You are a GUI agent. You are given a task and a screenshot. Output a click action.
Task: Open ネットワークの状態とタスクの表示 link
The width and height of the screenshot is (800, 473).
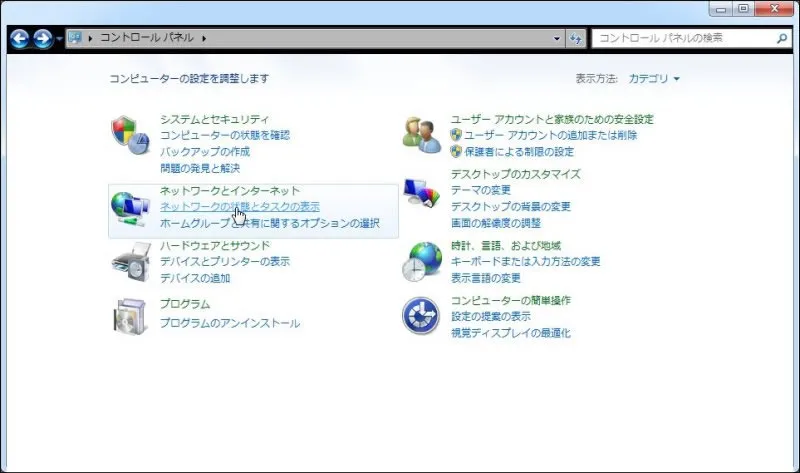240,207
